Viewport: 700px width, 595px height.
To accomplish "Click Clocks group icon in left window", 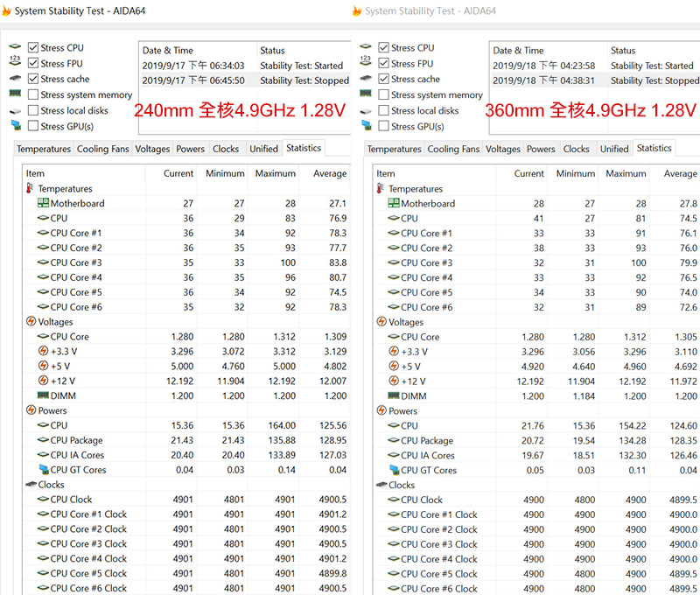I will point(31,484).
